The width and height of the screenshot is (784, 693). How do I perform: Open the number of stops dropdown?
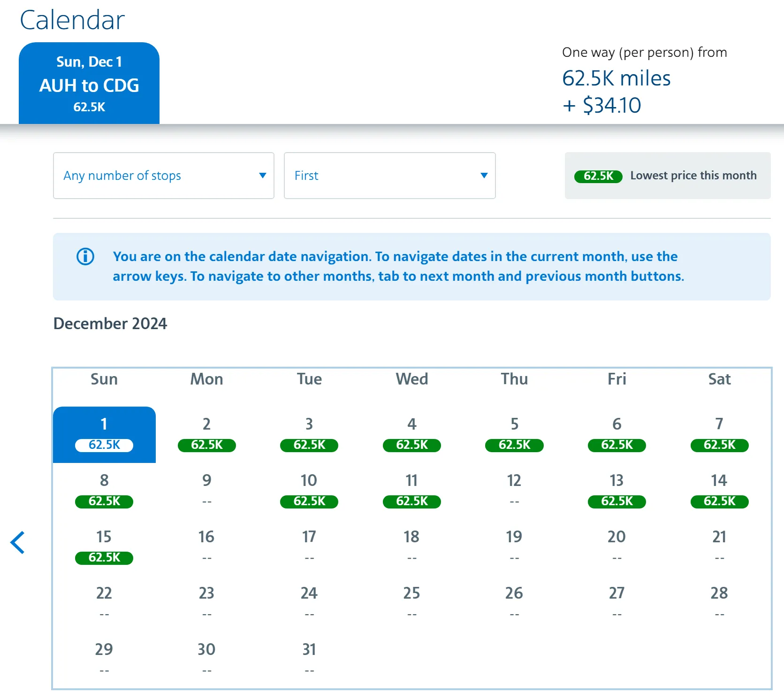coord(163,176)
